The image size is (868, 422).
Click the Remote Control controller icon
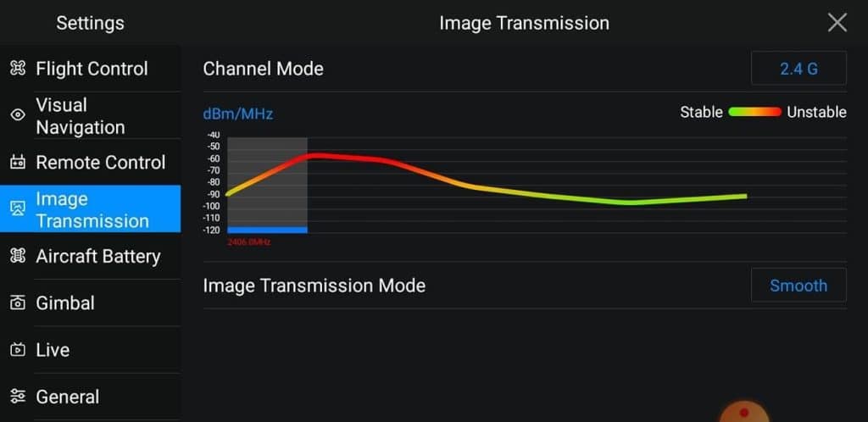click(18, 163)
